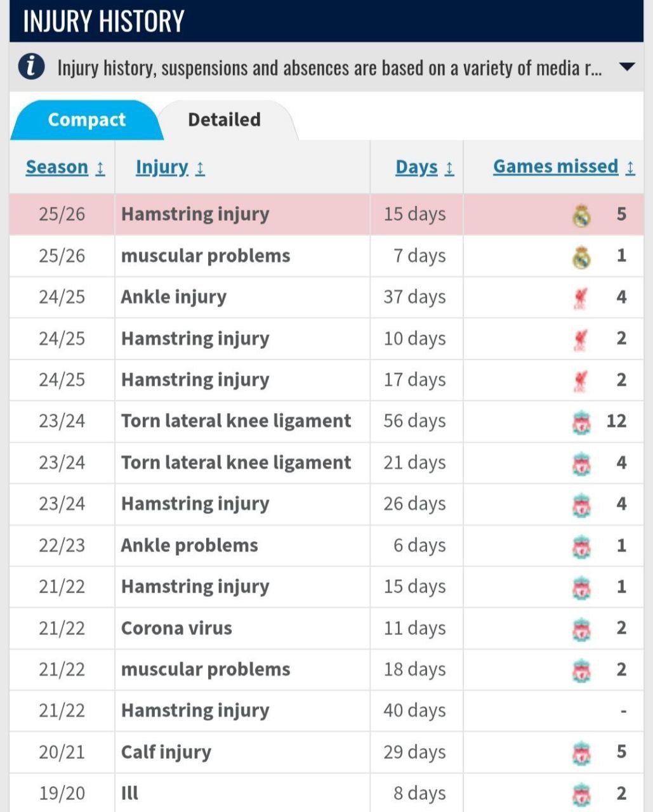The height and width of the screenshot is (812, 653).
Task: Sort table by Season column
Action: (65, 167)
